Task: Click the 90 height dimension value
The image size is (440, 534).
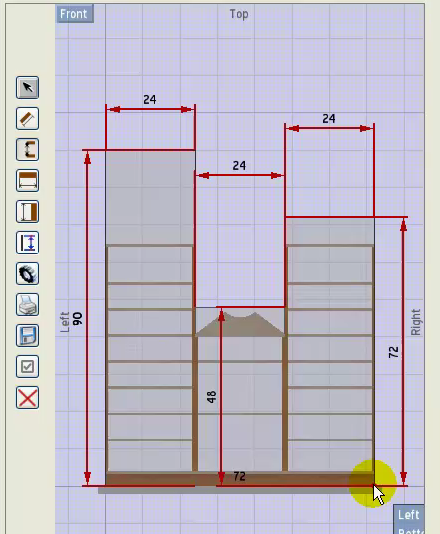Action: [x=78, y=319]
